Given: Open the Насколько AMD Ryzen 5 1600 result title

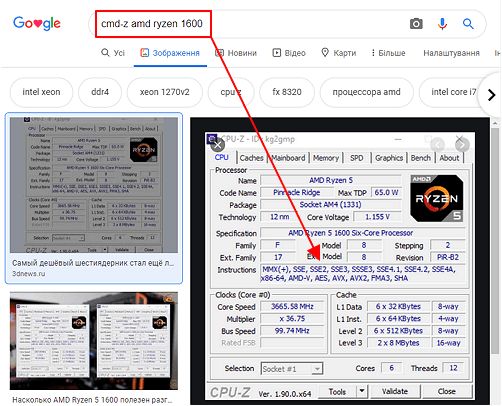Looking at the screenshot, I should coord(92,400).
